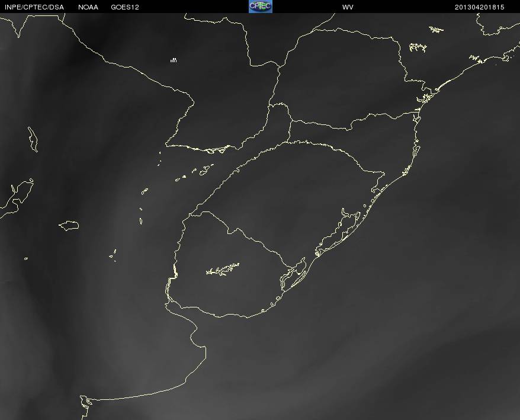Screen dimensions: 520x420
Task: Click the 201304201815 timestamp
Action: pyautogui.click(x=480, y=7)
